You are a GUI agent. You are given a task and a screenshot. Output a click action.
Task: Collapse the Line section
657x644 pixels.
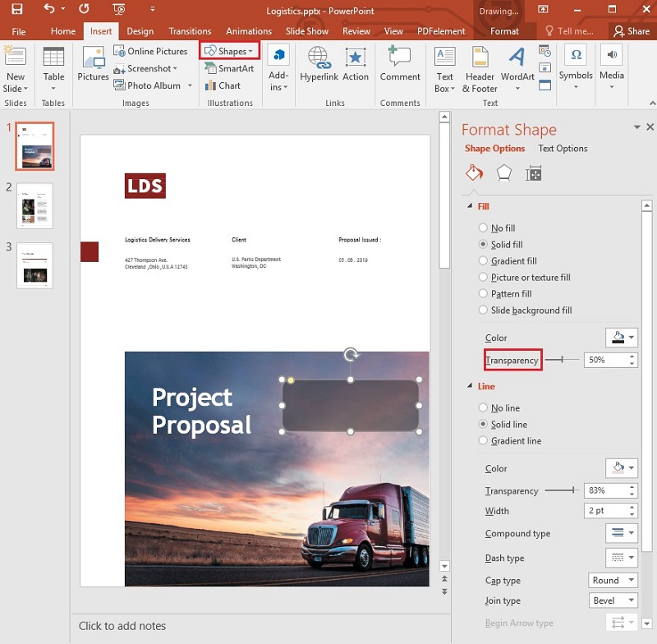[470, 386]
